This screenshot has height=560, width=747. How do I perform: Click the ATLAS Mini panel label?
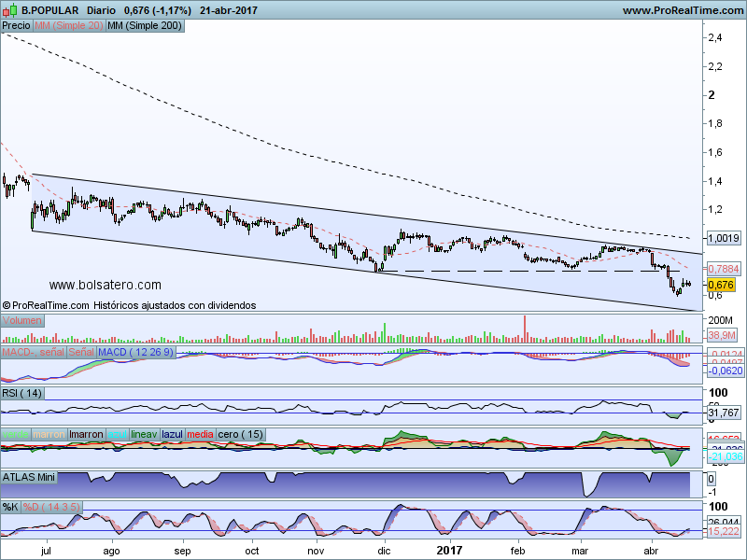31,477
